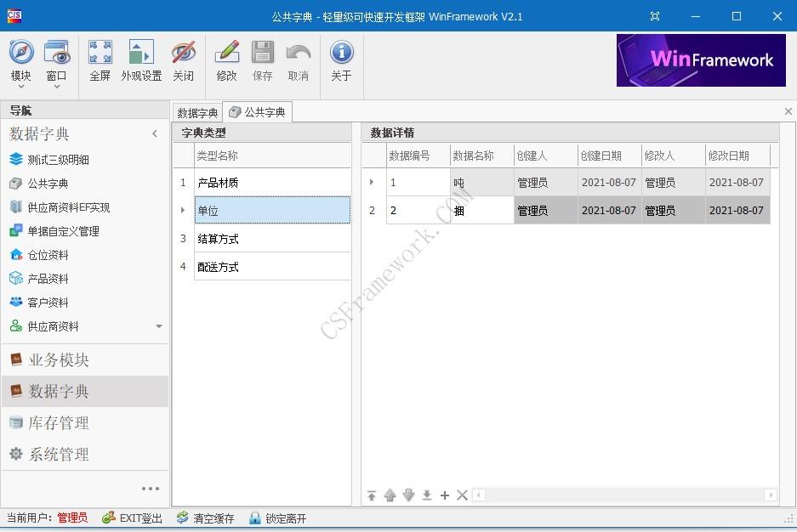Click the 关闭 close-module toolbar icon

click(x=184, y=53)
